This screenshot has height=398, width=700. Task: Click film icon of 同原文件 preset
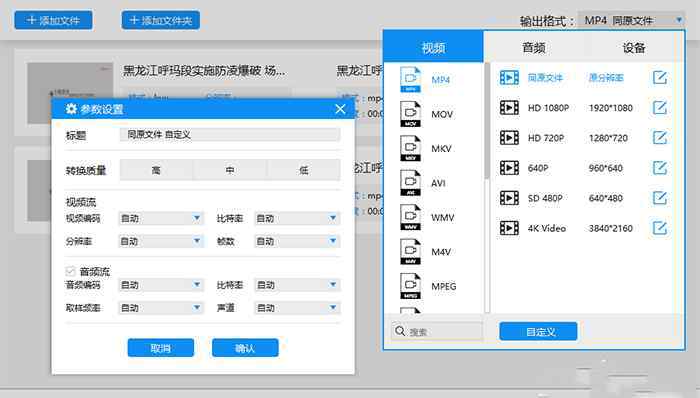(509, 78)
